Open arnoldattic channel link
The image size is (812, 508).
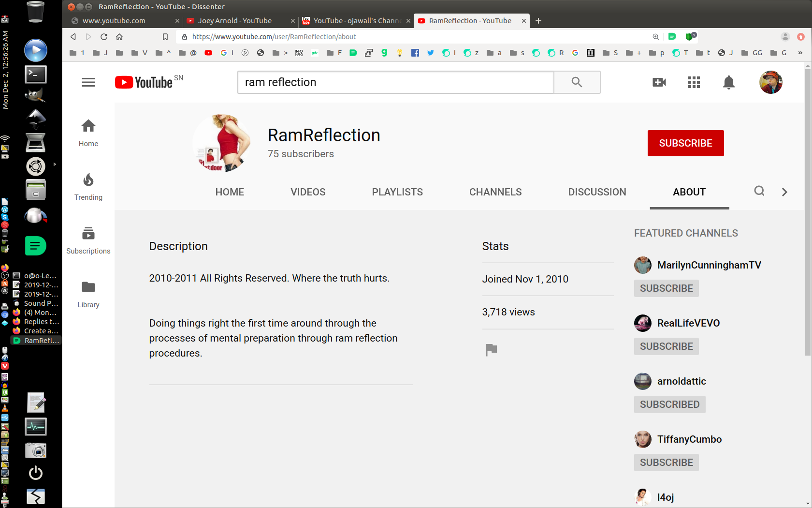(681, 381)
